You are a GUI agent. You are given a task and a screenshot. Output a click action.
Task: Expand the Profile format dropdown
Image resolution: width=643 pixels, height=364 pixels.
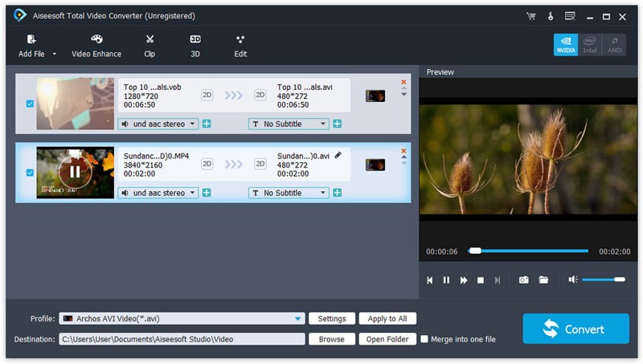click(299, 318)
